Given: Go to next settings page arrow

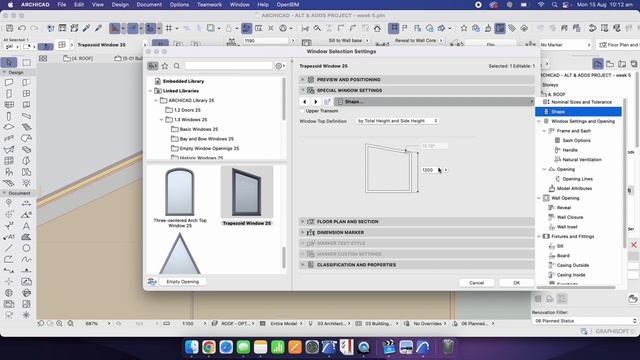Looking at the screenshot, I should coord(316,102).
